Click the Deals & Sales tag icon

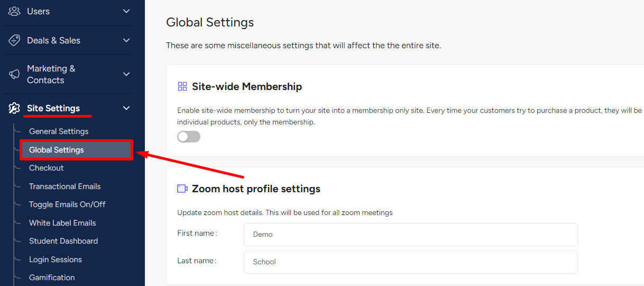[x=14, y=40]
